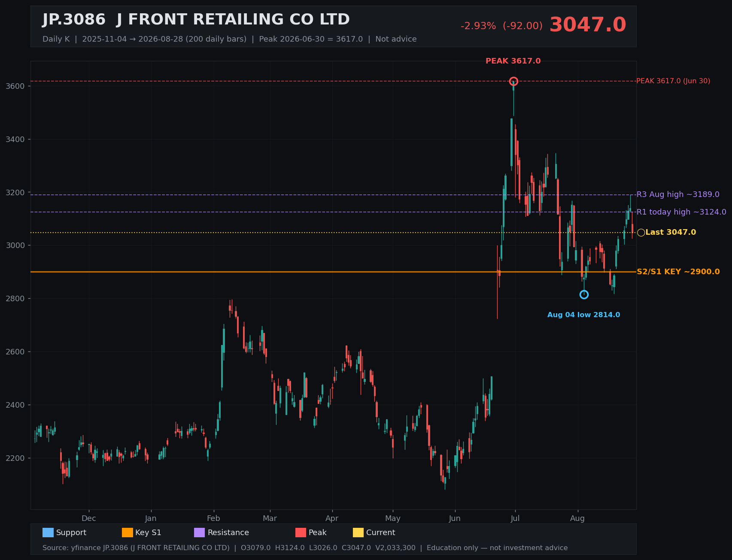Click the Jan x-axis label

[x=151, y=518]
